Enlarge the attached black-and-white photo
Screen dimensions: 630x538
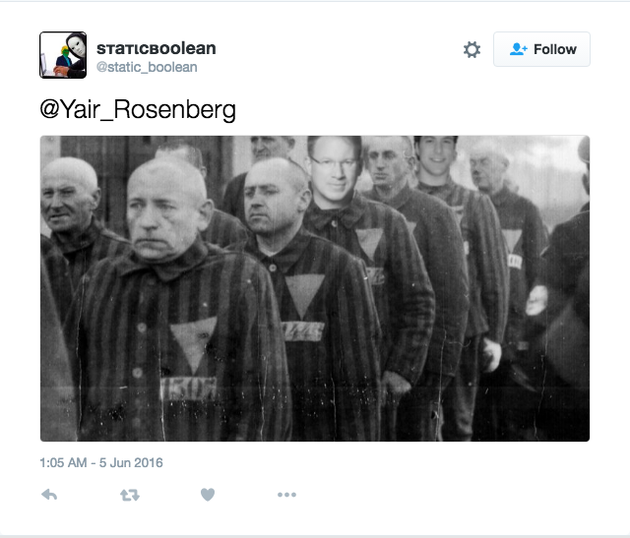pyautogui.click(x=315, y=288)
